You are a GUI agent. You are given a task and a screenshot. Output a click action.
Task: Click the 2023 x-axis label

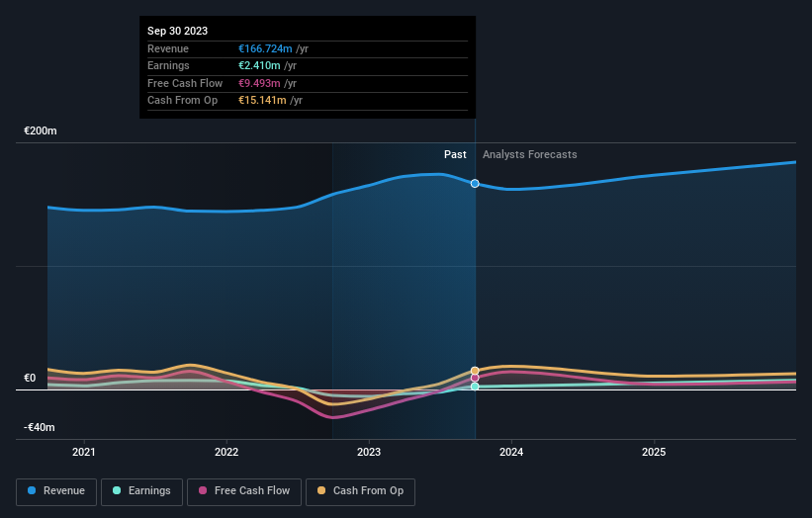[369, 452]
